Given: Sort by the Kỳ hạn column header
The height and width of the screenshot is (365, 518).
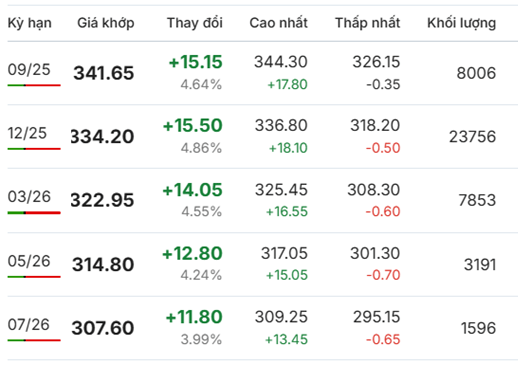Looking at the screenshot, I should point(30,23).
